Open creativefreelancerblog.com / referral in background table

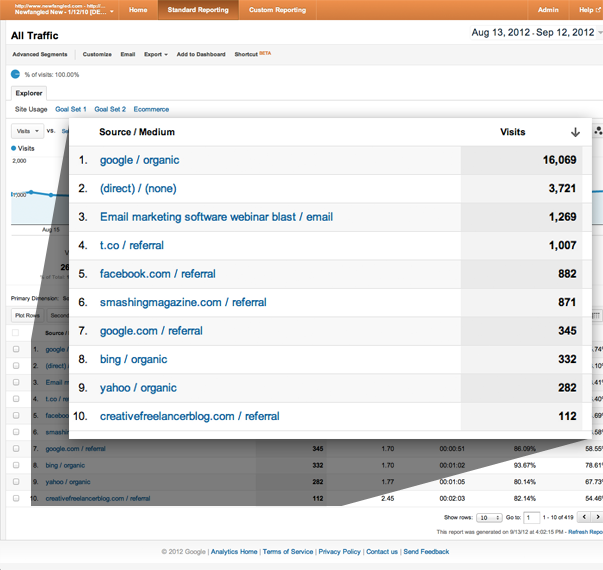tap(98, 498)
